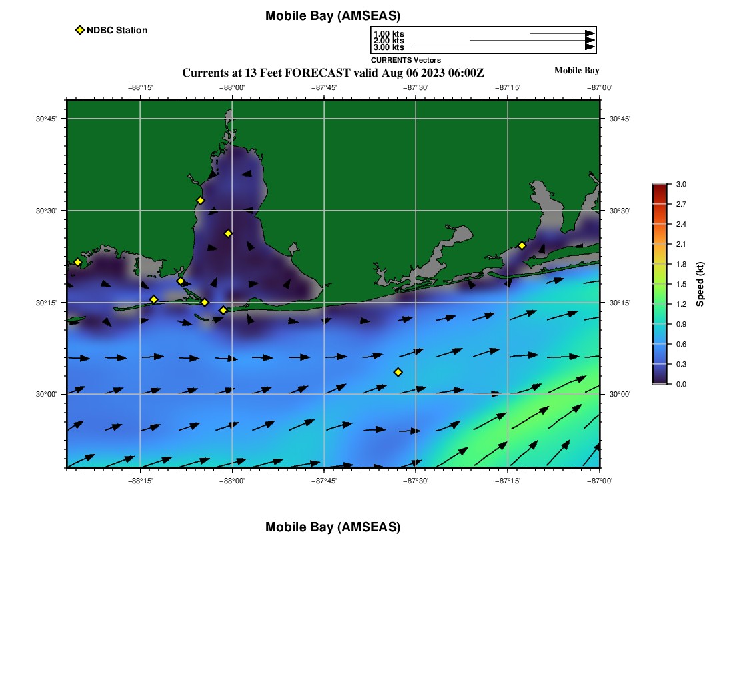Image resolution: width=733 pixels, height=700 pixels.
Task: Click the NDBC Station legend diamond symbol
Action: [x=80, y=30]
